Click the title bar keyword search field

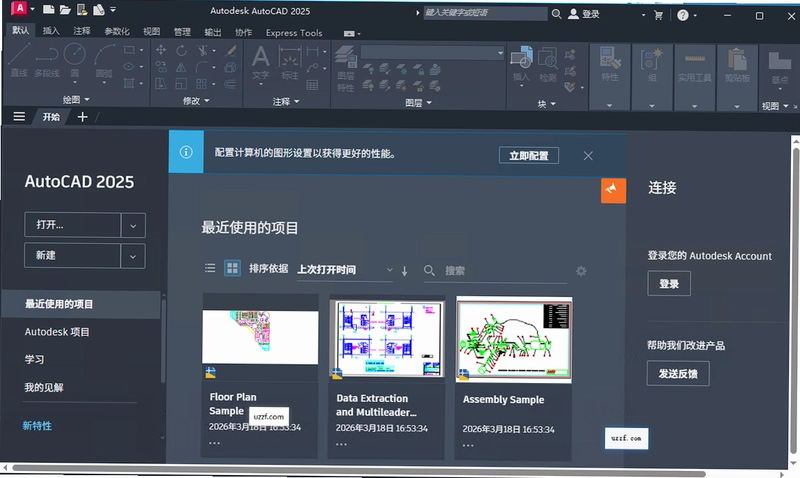coord(485,13)
